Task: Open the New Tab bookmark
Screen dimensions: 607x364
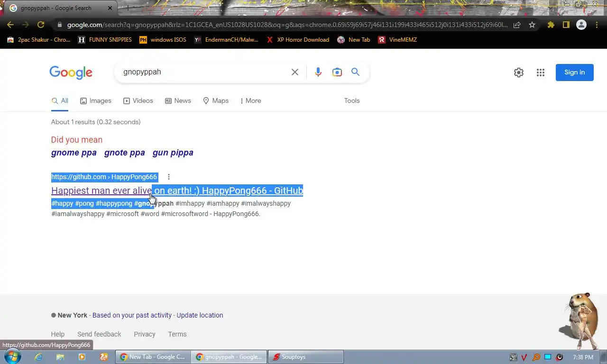Action: pos(353,40)
